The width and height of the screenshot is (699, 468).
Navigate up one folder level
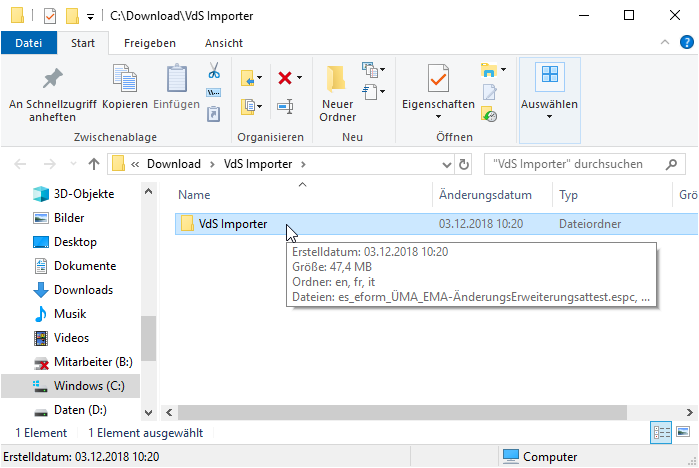94,164
